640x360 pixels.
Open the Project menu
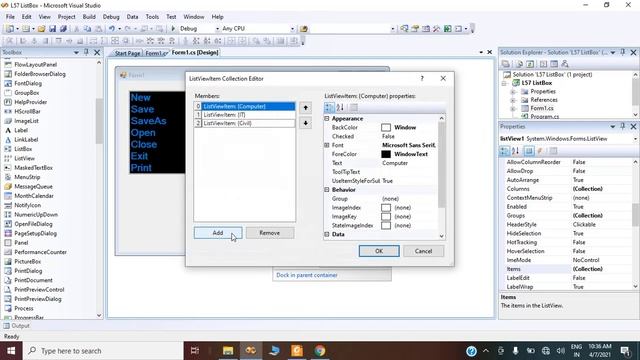tap(67, 17)
